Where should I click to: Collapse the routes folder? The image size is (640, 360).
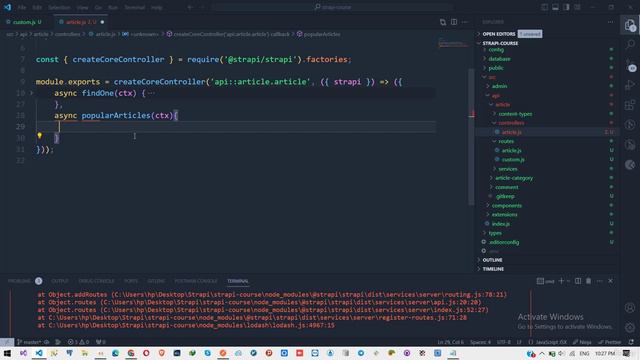pos(506,141)
